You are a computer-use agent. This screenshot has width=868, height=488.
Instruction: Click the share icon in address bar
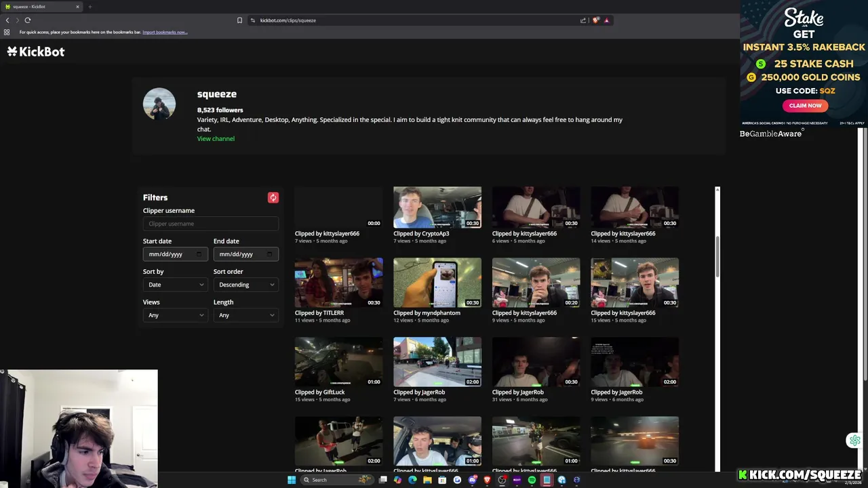coord(583,20)
